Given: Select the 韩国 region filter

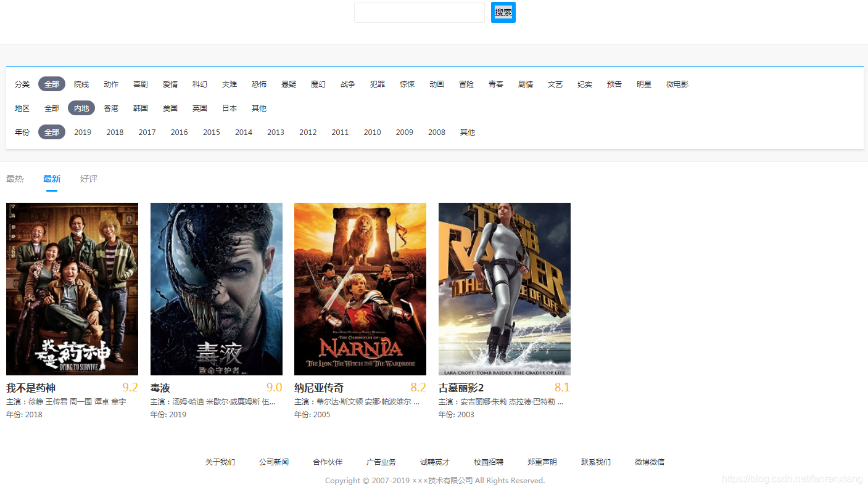Looking at the screenshot, I should point(141,108).
